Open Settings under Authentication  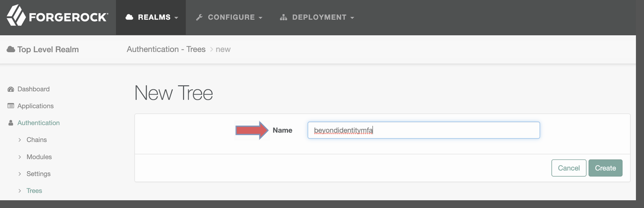[38, 174]
